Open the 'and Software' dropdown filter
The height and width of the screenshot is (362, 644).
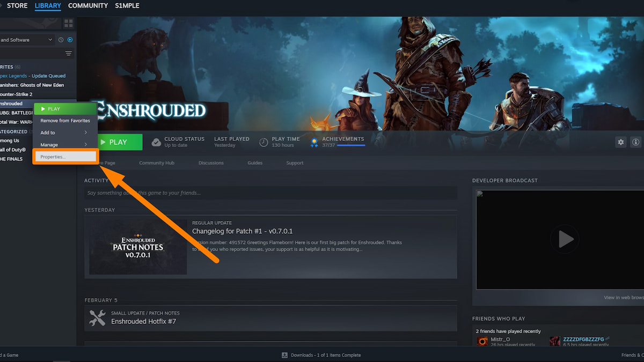[x=27, y=39]
